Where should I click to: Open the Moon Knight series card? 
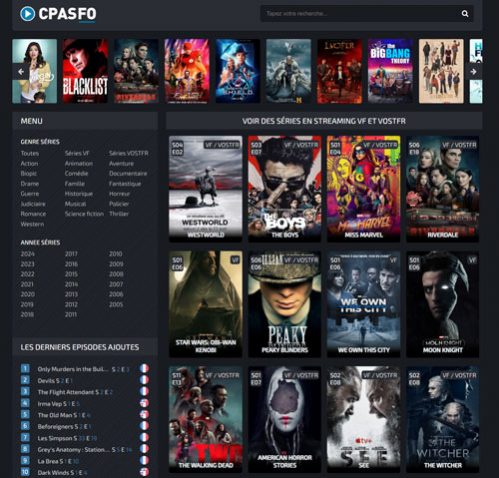443,304
